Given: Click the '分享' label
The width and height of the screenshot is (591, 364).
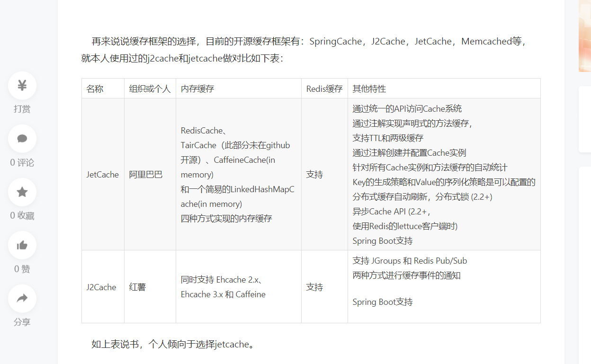Looking at the screenshot, I should click(22, 322).
